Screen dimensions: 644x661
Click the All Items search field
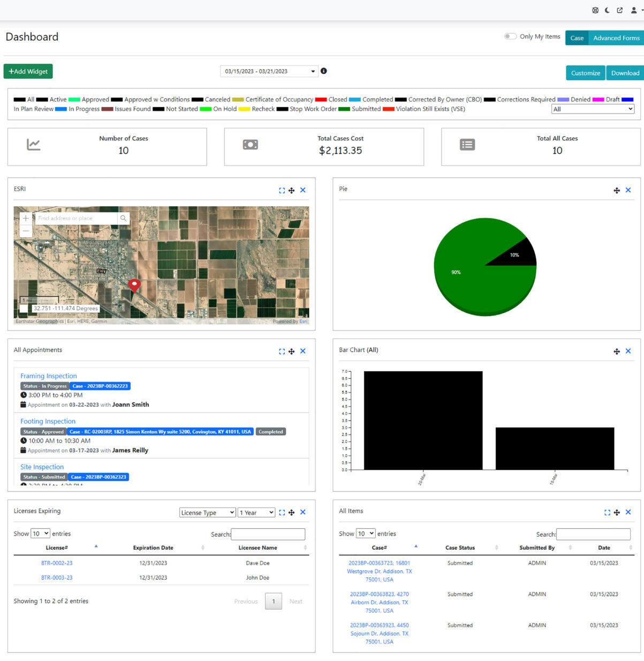(593, 534)
